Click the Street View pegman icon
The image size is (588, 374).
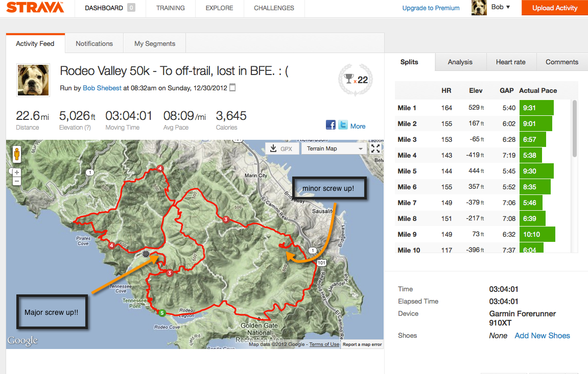click(16, 154)
